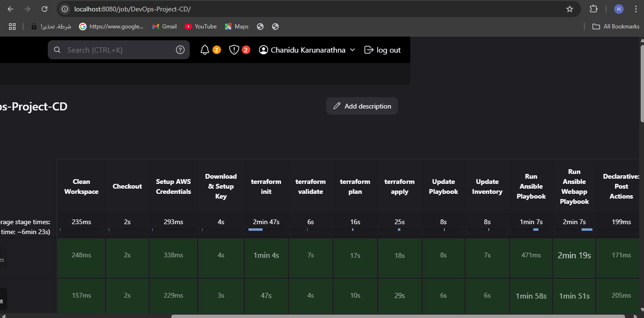The width and height of the screenshot is (644, 318).
Task: Select the 7s terraform validate cell
Action: [x=311, y=257]
